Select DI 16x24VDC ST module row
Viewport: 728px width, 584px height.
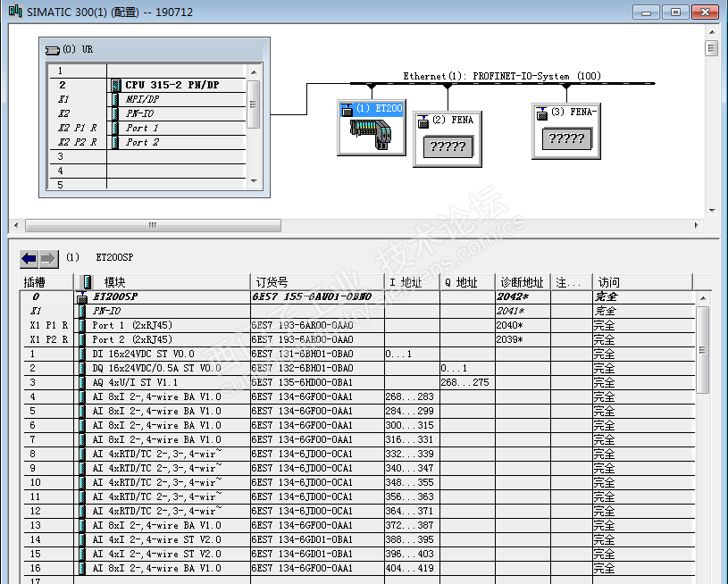pyautogui.click(x=357, y=355)
